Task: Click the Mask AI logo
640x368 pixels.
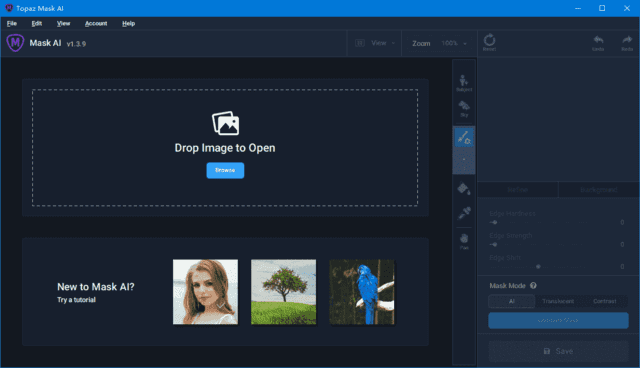Action: tap(15, 42)
